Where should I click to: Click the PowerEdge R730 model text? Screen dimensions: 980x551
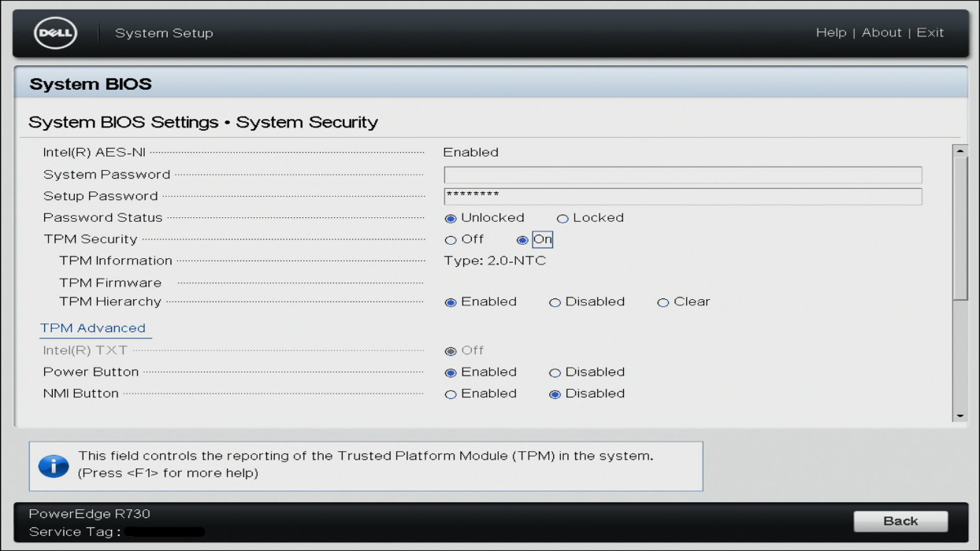point(89,514)
